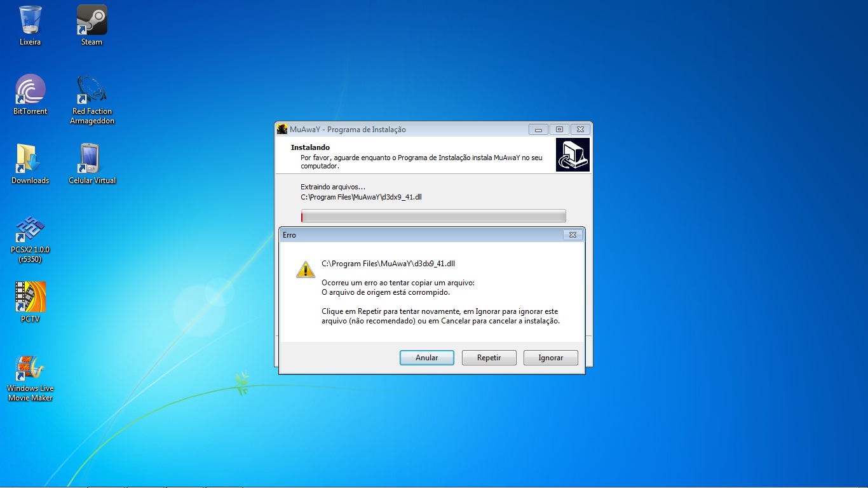This screenshot has width=868, height=488.
Task: Minimize the MuAwaY installer window
Action: tap(538, 130)
